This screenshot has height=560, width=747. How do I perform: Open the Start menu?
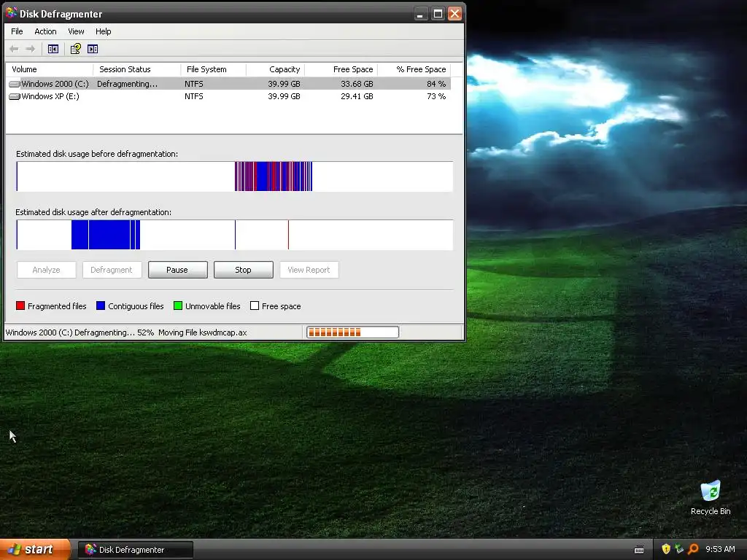coord(35,549)
